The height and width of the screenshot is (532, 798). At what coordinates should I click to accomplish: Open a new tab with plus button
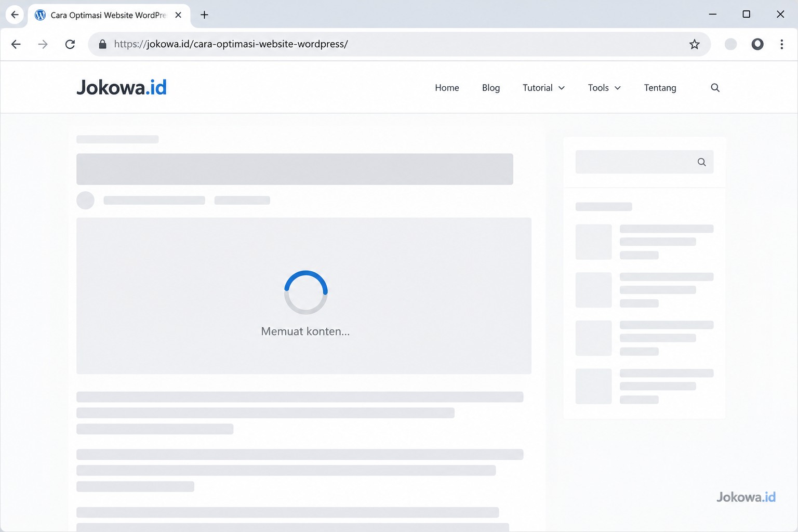click(204, 15)
